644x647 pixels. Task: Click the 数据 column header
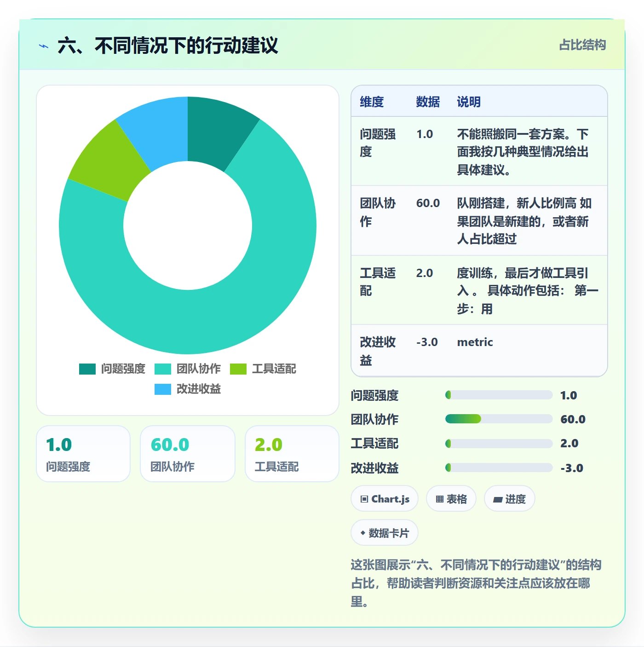click(428, 102)
